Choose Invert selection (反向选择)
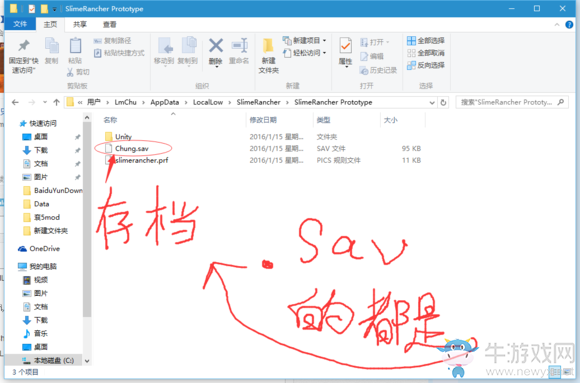This screenshot has width=580, height=383. pyautogui.click(x=426, y=65)
